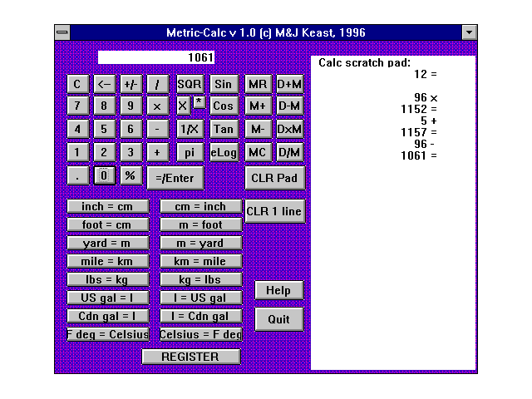The height and width of the screenshot is (399, 532).
Task: Click the =/Enter button
Action: [175, 178]
